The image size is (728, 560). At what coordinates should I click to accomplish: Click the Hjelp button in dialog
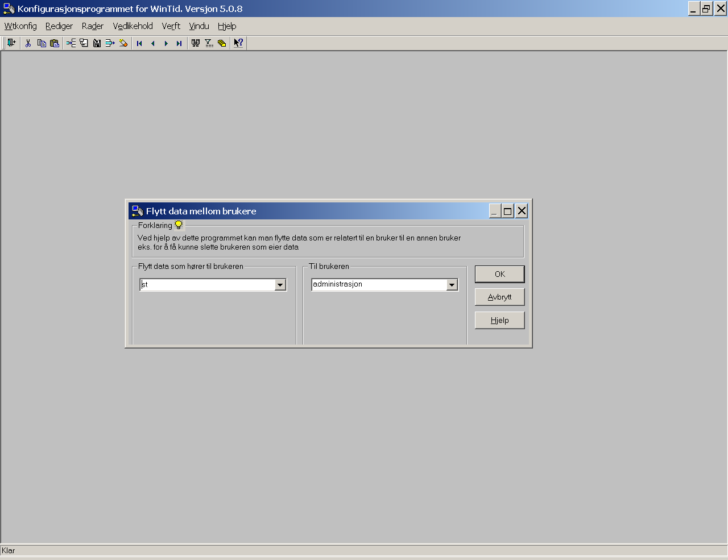pyautogui.click(x=499, y=320)
